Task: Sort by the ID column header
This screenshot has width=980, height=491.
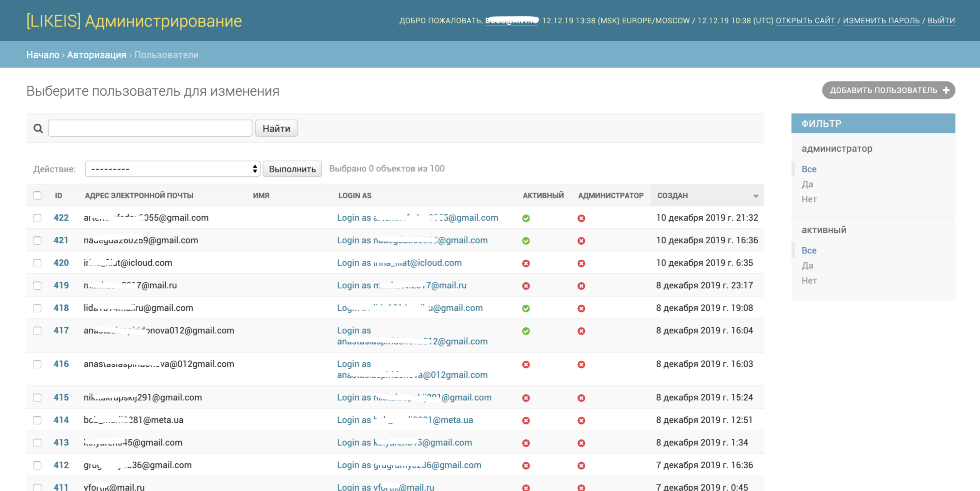Action: 58,195
